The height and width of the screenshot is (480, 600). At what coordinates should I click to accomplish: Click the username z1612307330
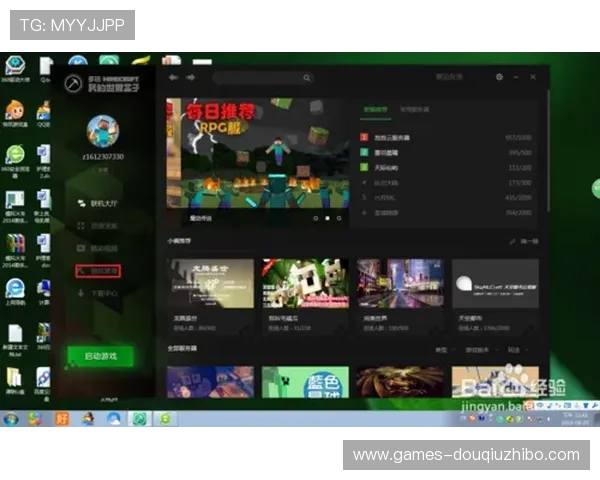103,157
